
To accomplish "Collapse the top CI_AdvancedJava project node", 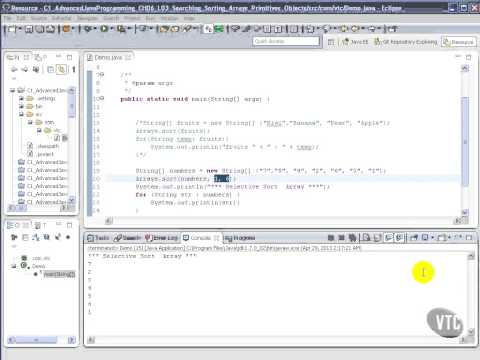I will [12, 90].
